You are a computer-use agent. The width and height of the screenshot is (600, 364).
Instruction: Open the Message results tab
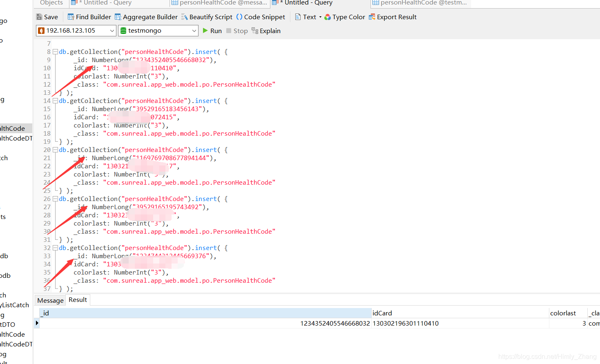coord(50,300)
